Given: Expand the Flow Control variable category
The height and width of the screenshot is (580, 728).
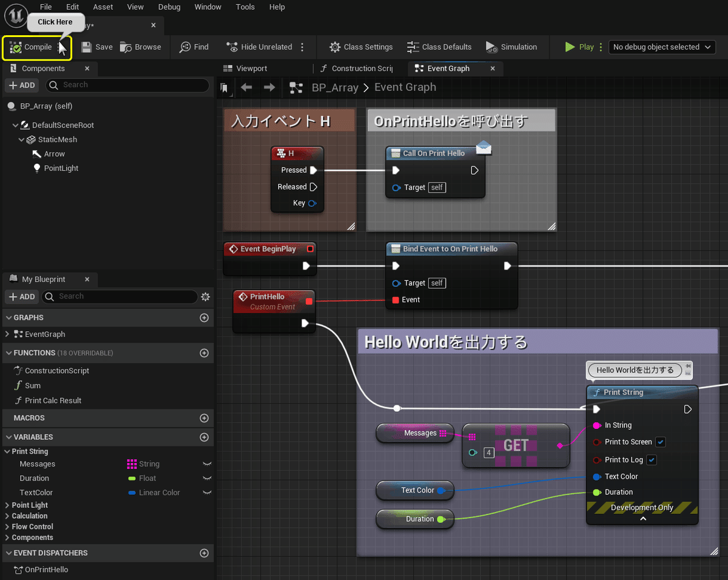Looking at the screenshot, I should (7, 527).
